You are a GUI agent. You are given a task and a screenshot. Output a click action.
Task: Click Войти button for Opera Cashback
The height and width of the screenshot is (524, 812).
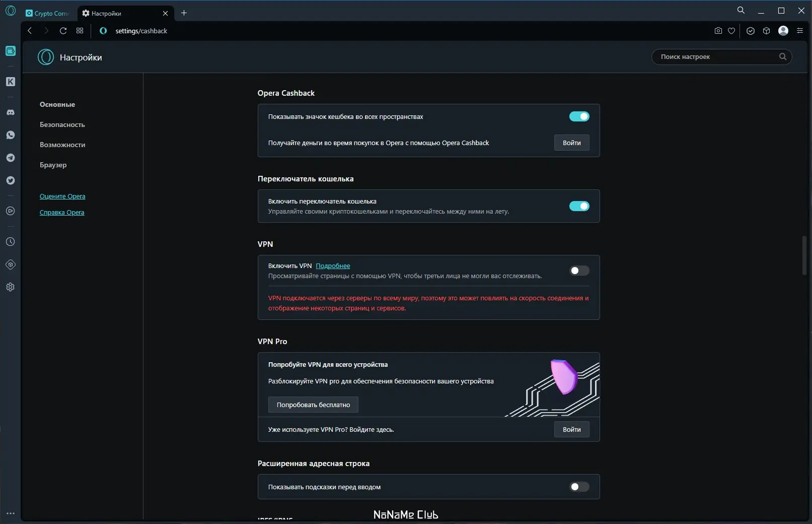[x=572, y=143]
